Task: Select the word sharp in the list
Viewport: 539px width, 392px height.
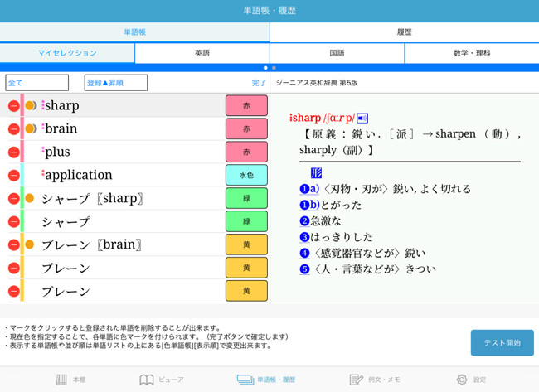Action: click(x=62, y=105)
